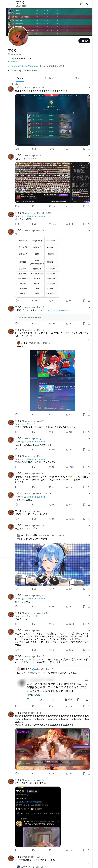Open the game screenshot in the pinned post
The width and height of the screenshot is (98, 868).
[52, 120]
